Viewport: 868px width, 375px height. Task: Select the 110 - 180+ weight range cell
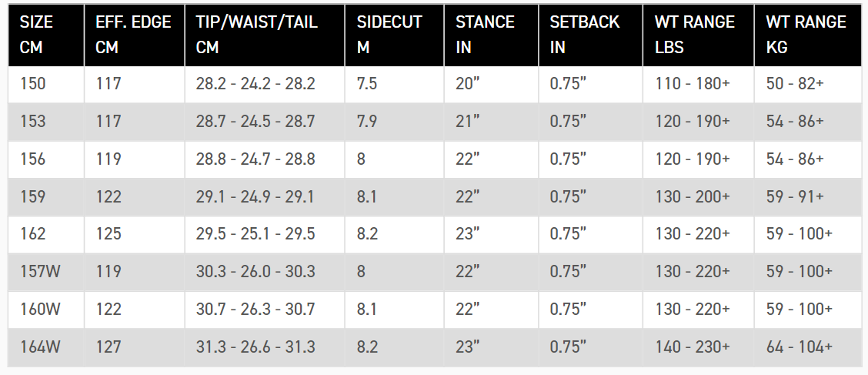692,84
